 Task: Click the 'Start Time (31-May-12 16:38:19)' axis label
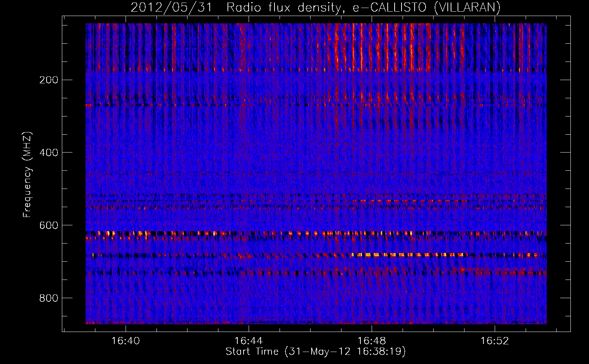pyautogui.click(x=316, y=352)
